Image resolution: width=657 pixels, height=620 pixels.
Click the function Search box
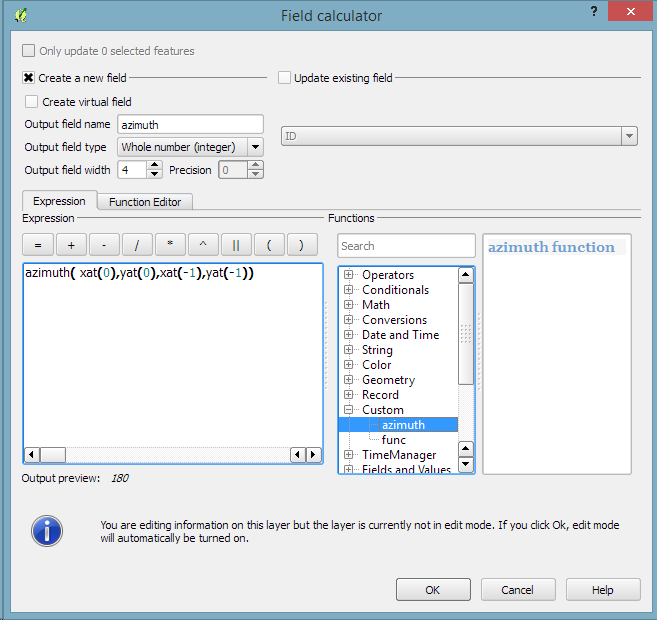406,246
